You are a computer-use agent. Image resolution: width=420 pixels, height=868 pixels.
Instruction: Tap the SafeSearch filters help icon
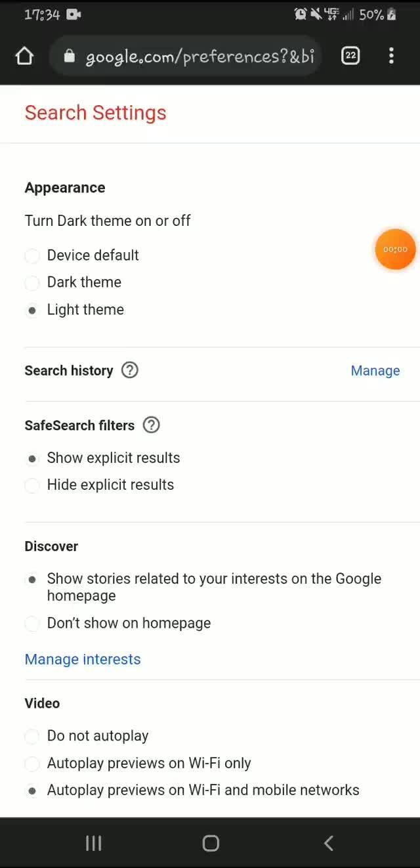pyautogui.click(x=150, y=425)
